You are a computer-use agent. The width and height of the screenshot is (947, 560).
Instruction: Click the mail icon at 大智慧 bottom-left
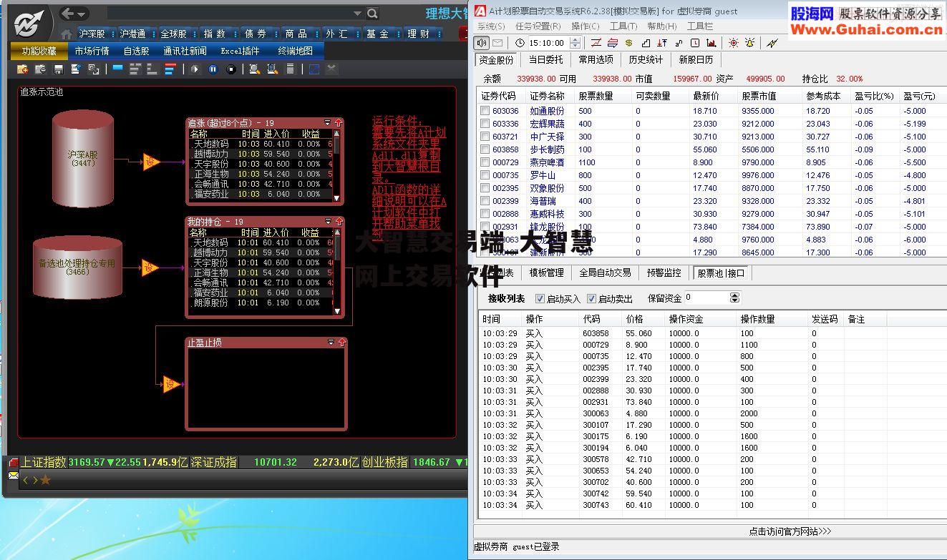[14, 475]
